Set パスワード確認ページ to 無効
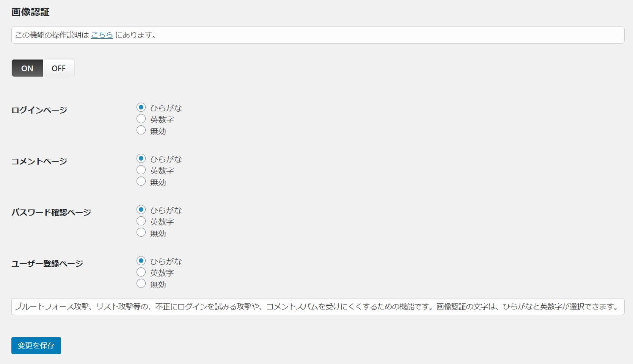The height and width of the screenshot is (364, 633). point(141,233)
